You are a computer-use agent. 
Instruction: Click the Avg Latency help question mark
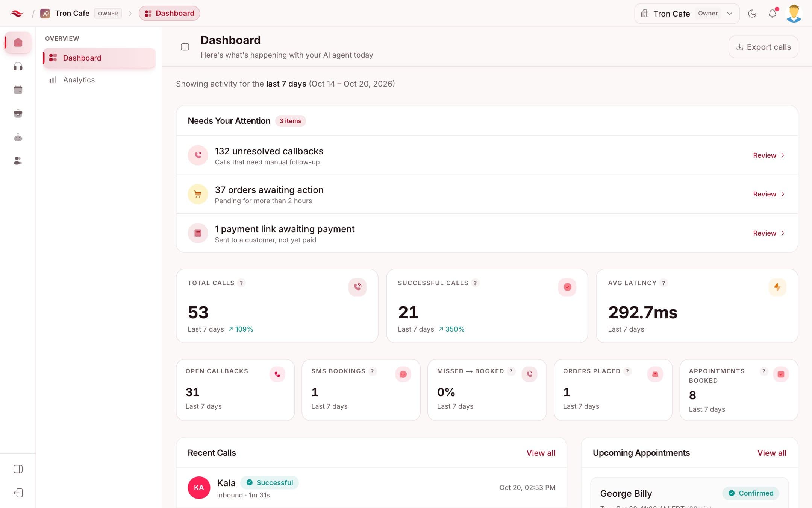(x=664, y=283)
